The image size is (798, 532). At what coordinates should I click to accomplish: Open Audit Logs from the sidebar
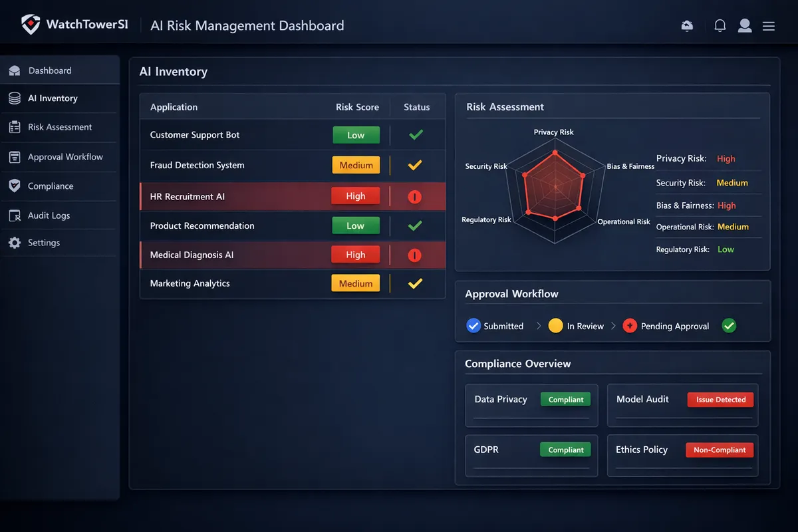15,215
